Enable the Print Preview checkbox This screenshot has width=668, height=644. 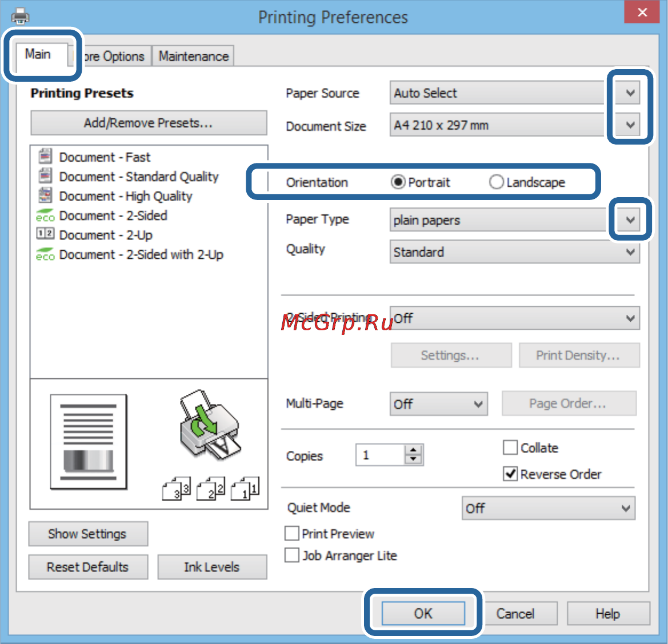(x=292, y=533)
